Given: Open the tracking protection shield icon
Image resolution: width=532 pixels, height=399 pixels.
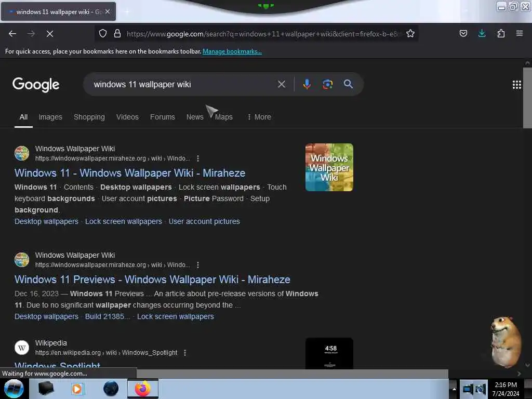Looking at the screenshot, I should tap(103, 34).
